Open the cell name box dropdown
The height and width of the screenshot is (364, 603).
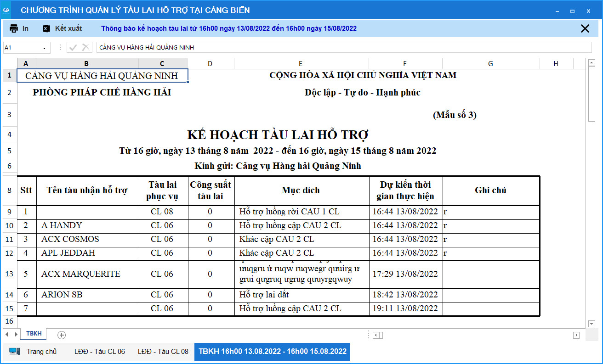tap(45, 48)
